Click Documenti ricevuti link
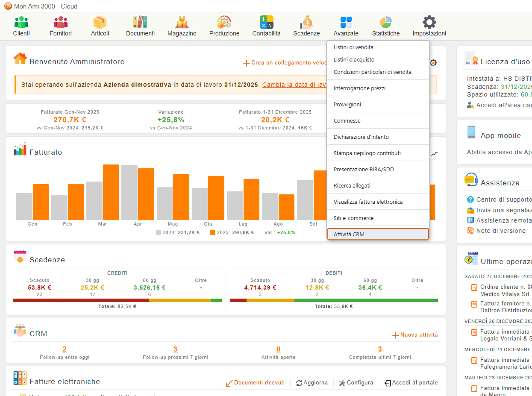The image size is (532, 396). (255, 383)
